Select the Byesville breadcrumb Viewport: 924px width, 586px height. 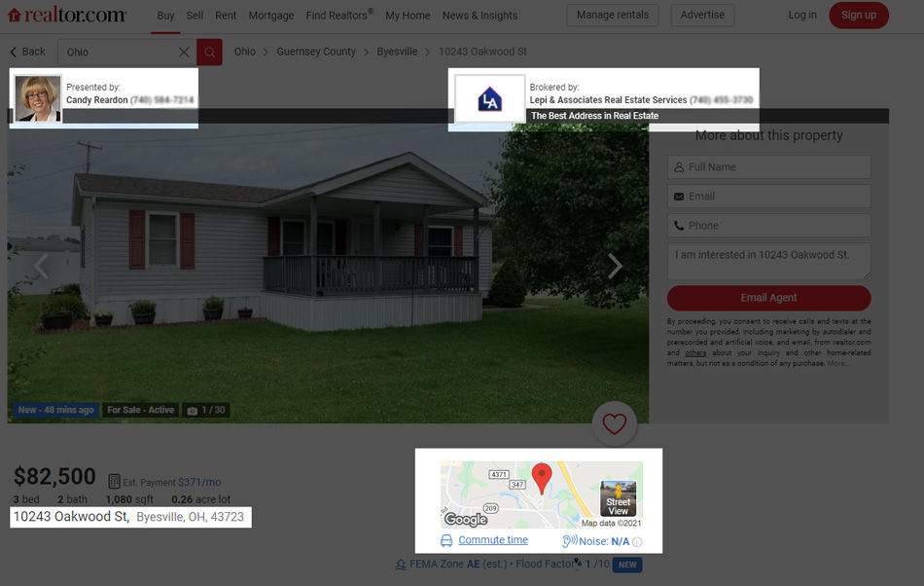tap(397, 52)
